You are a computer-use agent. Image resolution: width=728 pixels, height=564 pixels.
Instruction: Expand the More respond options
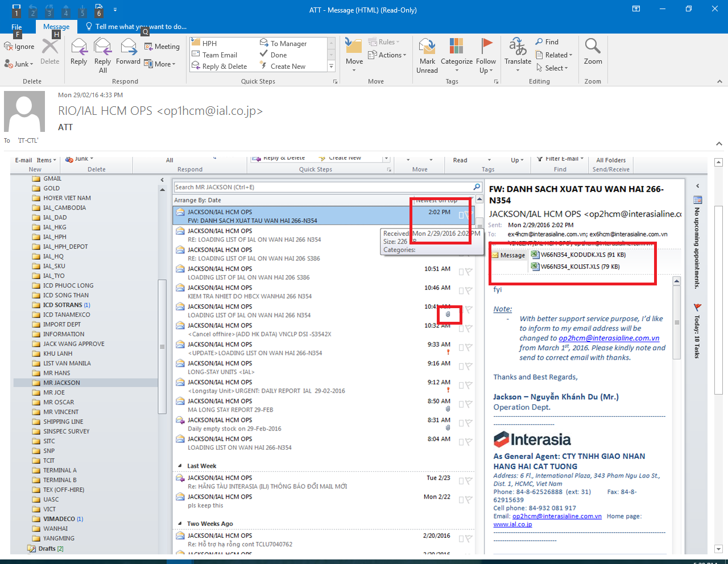160,64
